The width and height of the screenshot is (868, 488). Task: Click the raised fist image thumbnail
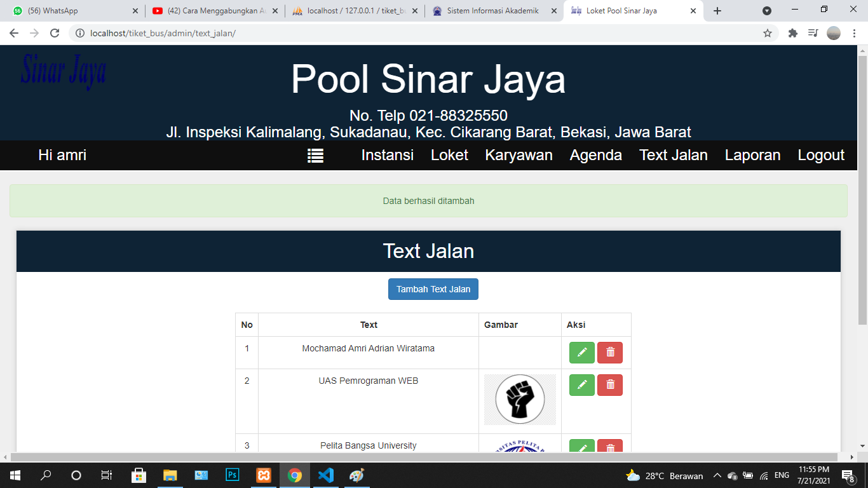[519, 399]
